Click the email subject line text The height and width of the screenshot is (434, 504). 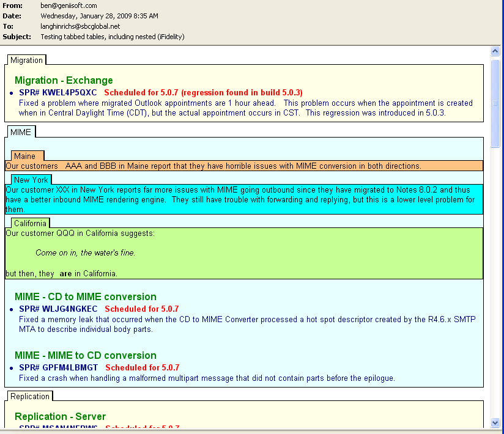[112, 37]
